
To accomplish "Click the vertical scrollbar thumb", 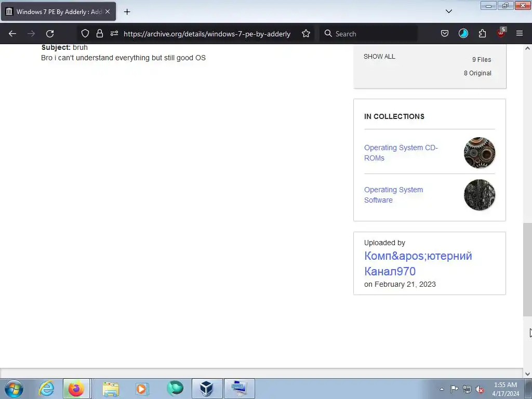I will click(527, 270).
